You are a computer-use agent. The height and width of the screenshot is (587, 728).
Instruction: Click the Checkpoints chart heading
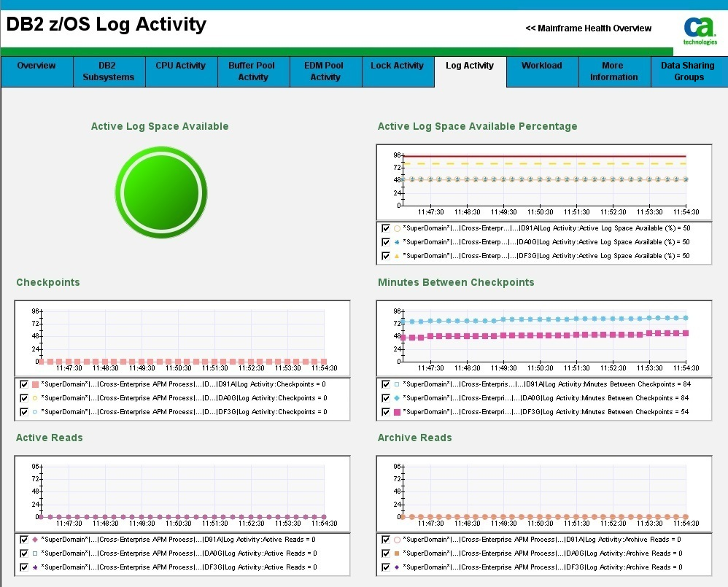(x=48, y=282)
